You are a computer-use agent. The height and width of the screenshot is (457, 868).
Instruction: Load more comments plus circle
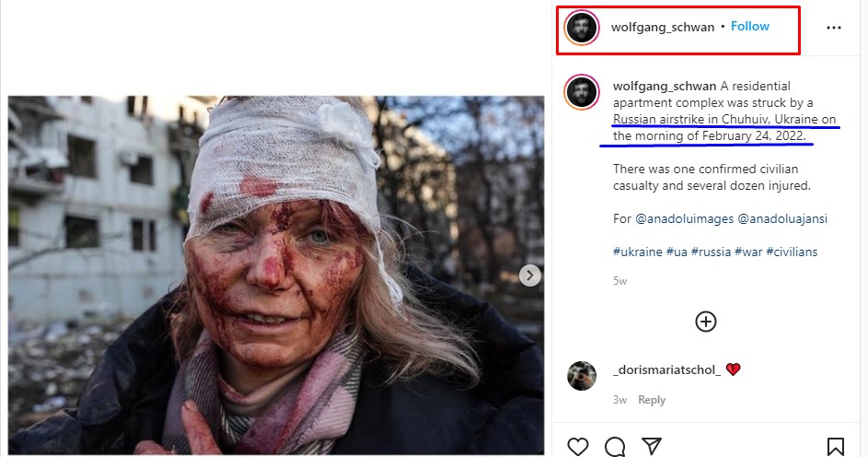pos(706,321)
